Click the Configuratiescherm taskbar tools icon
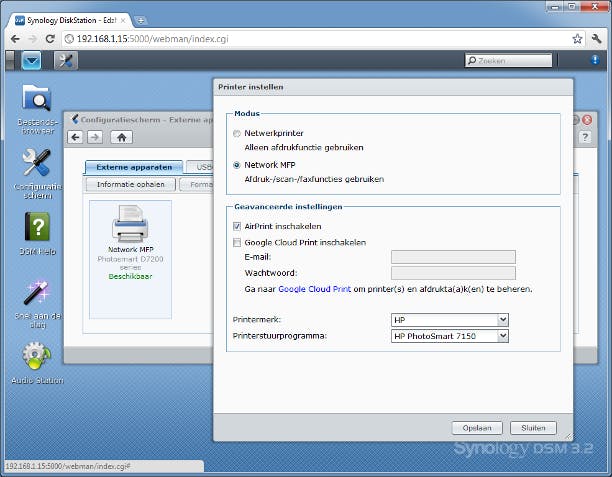 click(66, 61)
